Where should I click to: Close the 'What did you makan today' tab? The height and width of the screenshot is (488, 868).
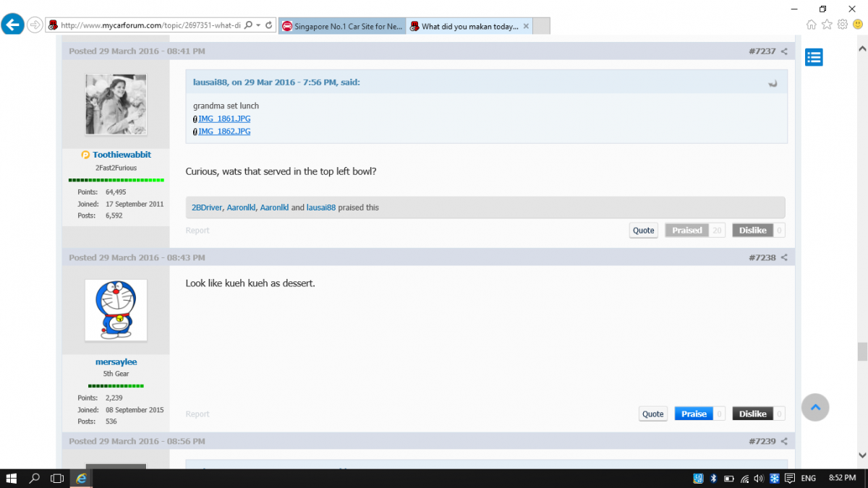click(x=526, y=26)
